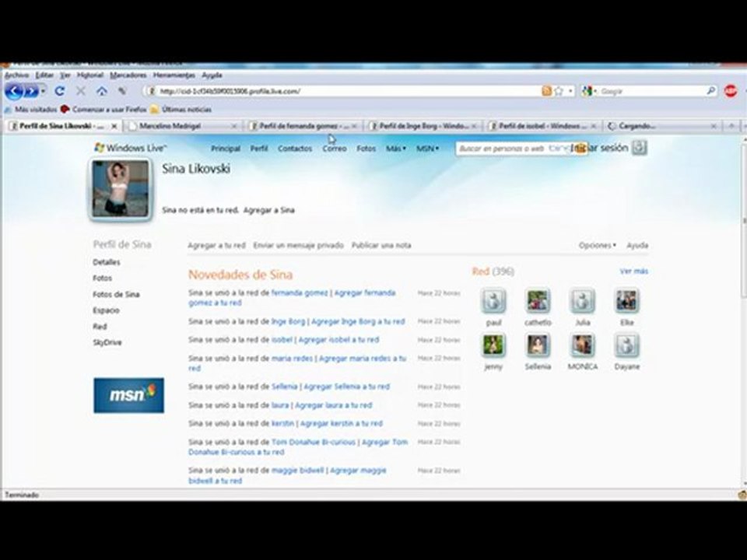Click the RSS feed icon in address bar
Viewport: 747px width, 560px height.
click(x=546, y=91)
